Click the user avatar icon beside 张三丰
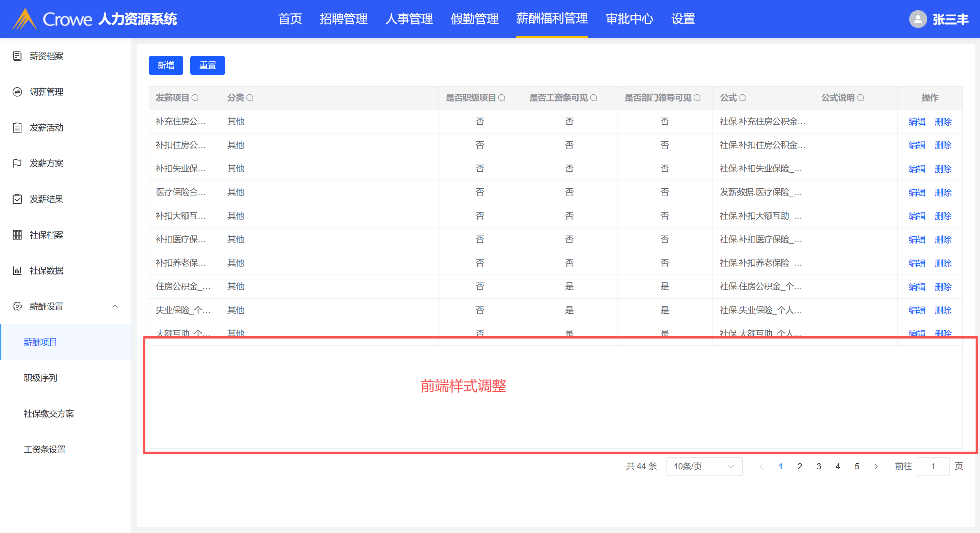The width and height of the screenshot is (980, 533). click(918, 19)
